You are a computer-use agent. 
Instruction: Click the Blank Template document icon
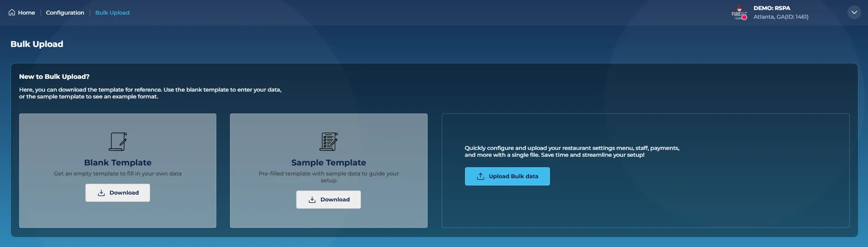[118, 142]
